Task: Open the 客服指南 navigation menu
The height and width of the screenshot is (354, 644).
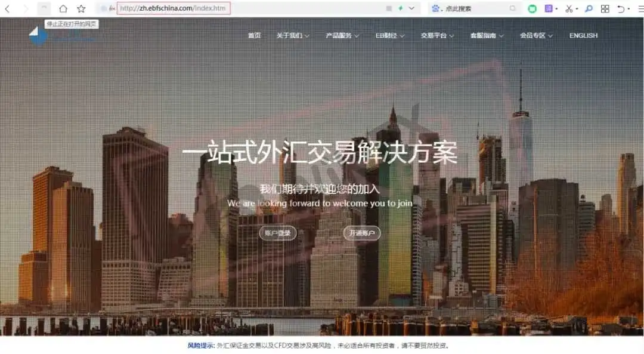Action: coord(487,35)
